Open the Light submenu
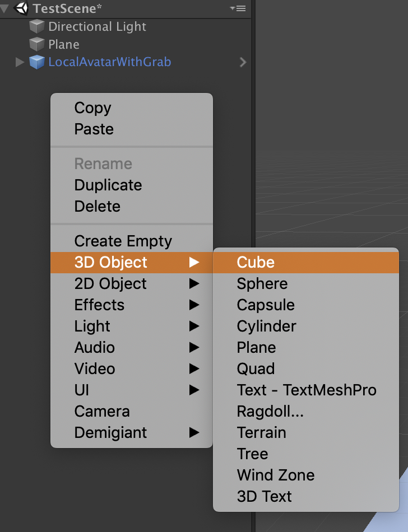 click(x=132, y=326)
